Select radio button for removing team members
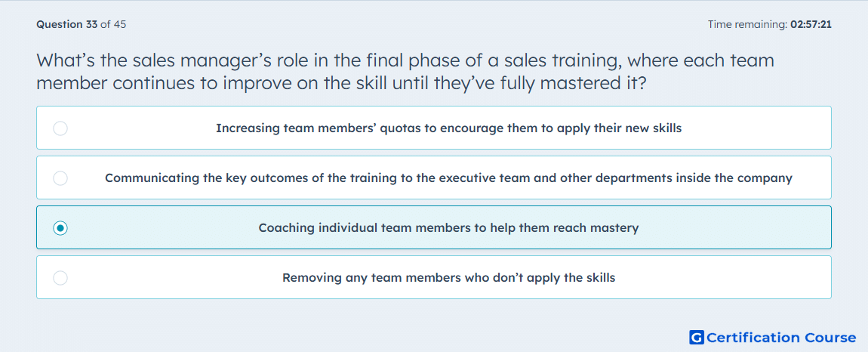 [x=60, y=278]
